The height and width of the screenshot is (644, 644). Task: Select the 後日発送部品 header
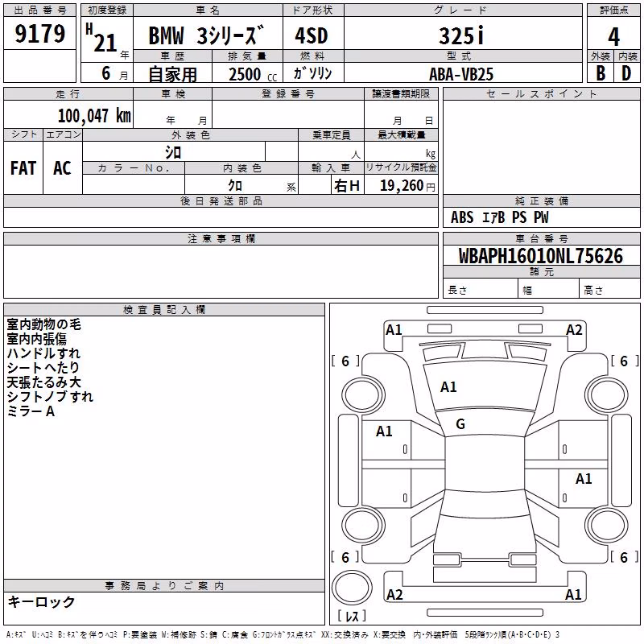(221, 200)
